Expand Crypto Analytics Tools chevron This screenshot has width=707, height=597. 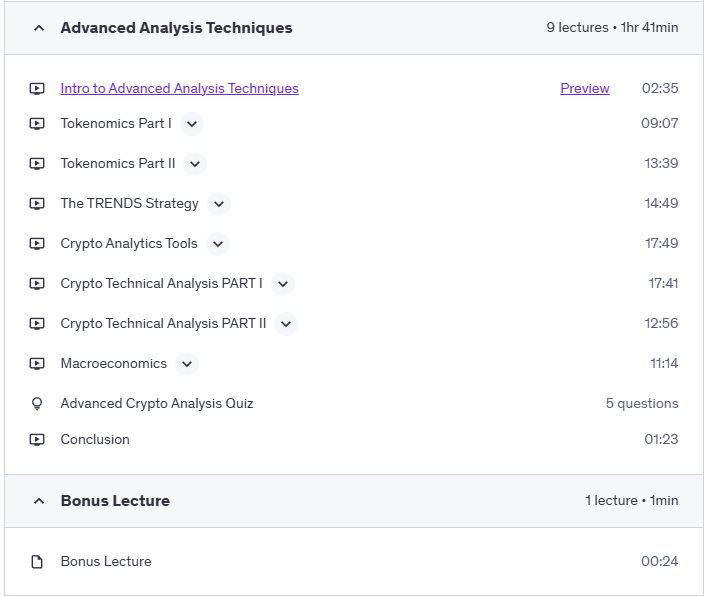(x=218, y=244)
